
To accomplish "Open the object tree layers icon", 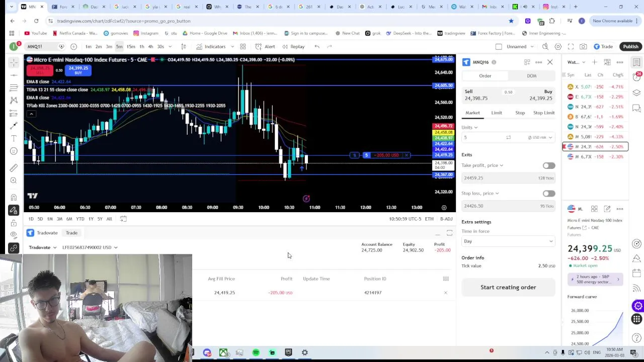I will click(x=636, y=93).
